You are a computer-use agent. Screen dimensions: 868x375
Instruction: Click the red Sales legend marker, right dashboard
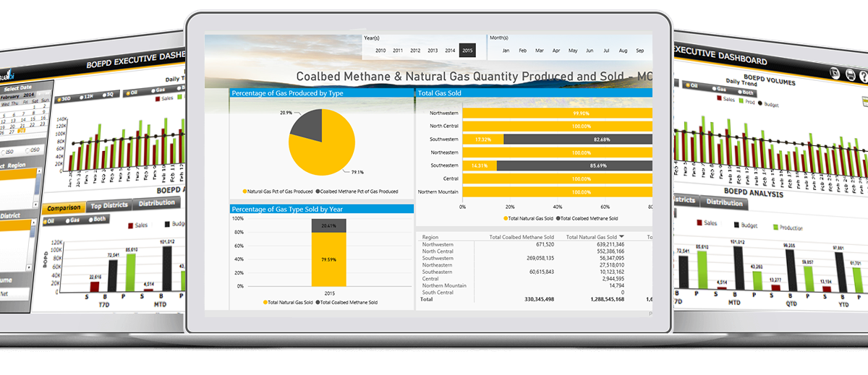click(x=720, y=98)
